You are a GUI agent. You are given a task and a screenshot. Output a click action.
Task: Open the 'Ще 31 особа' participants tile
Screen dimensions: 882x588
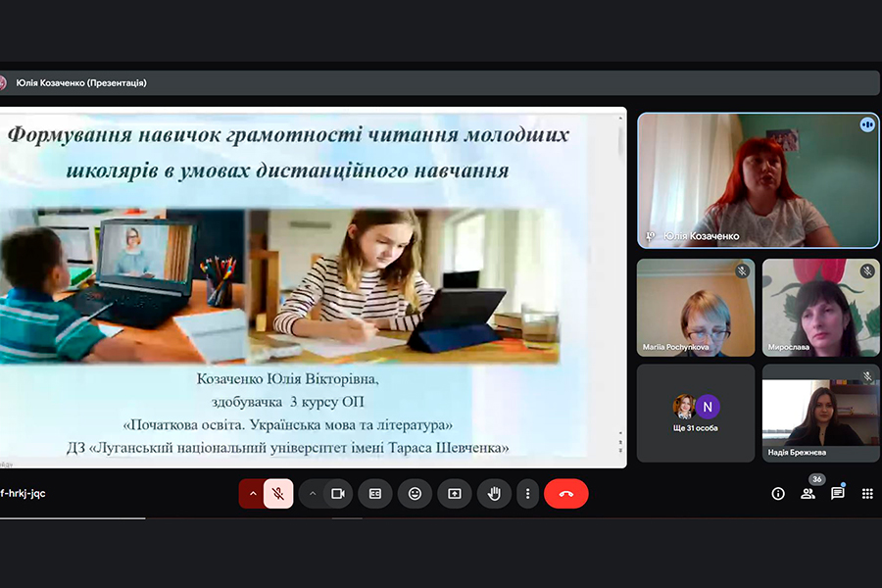click(696, 413)
